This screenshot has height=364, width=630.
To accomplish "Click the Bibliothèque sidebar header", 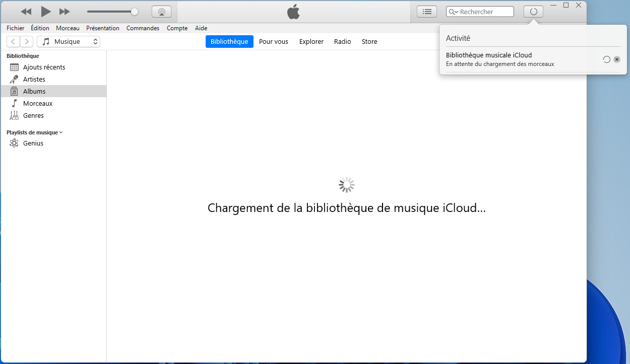I will click(x=23, y=56).
